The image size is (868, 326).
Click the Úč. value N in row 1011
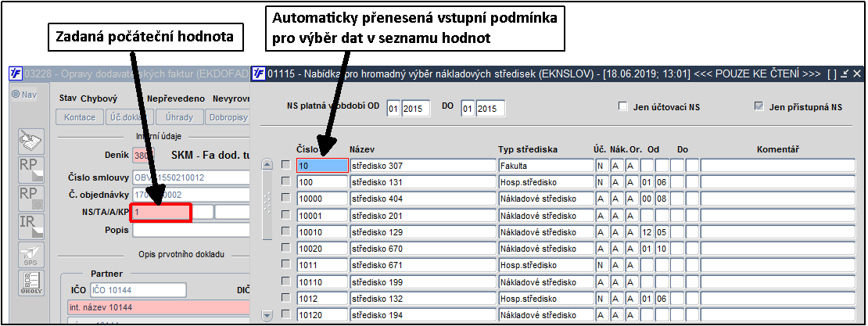pos(601,266)
